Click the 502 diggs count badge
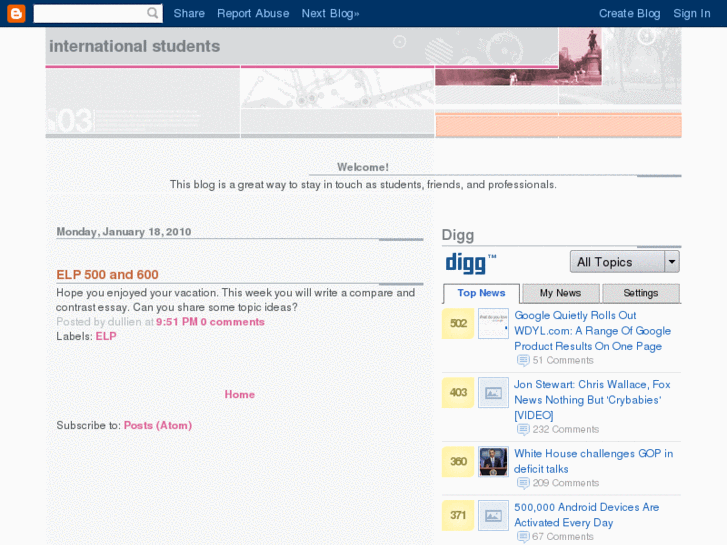727x545 pixels. pyautogui.click(x=458, y=324)
